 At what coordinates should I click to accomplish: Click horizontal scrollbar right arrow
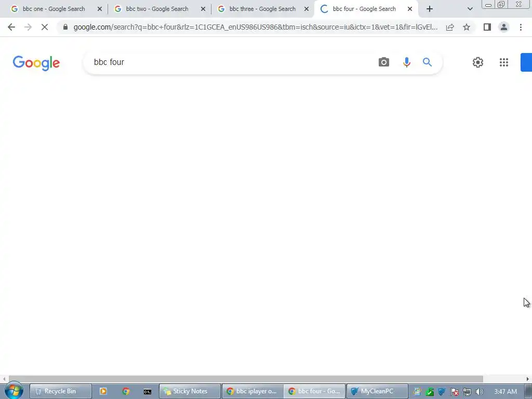click(528, 379)
